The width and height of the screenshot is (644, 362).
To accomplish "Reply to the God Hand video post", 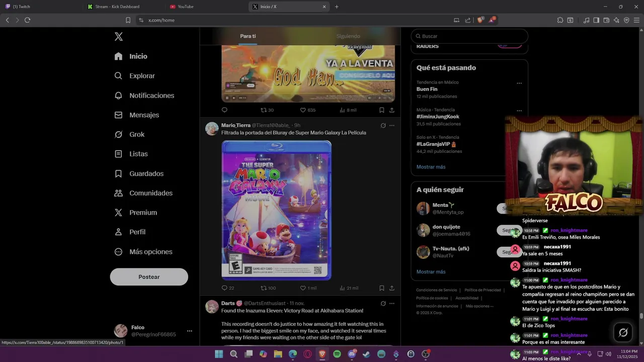I will [x=224, y=110].
